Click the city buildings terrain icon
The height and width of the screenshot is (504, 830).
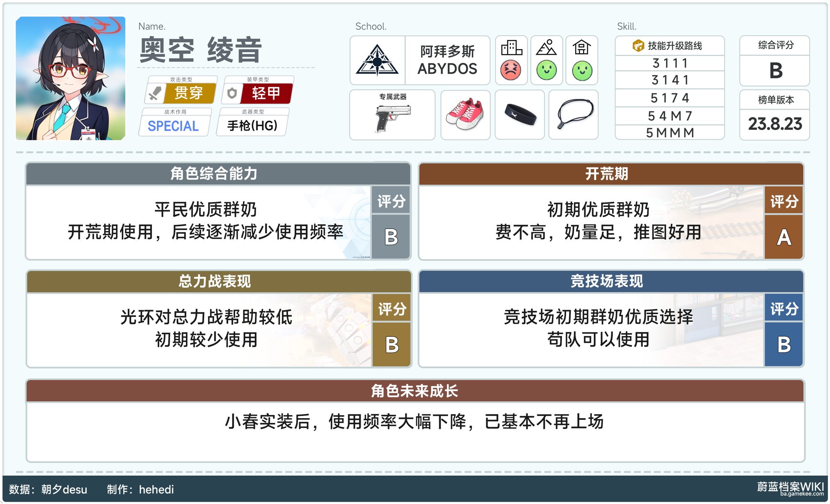(x=511, y=48)
